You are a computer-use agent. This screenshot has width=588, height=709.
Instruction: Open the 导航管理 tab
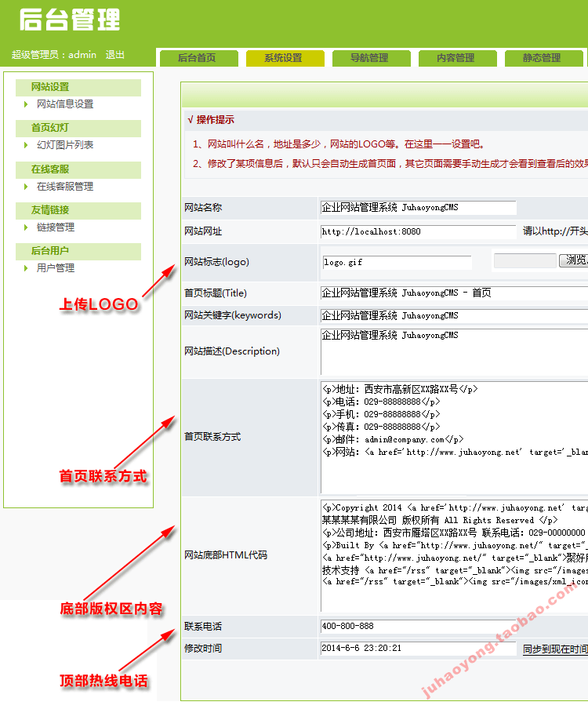[x=372, y=58]
